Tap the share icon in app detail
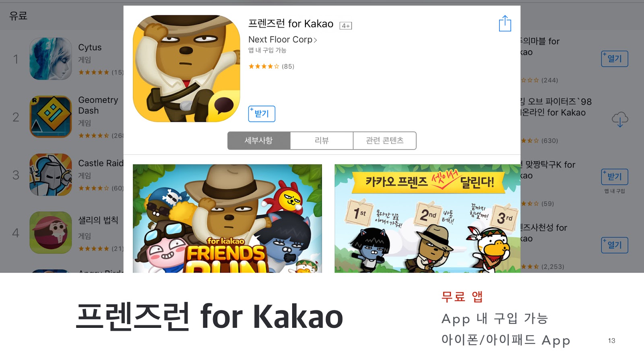This screenshot has width=644, height=362. pyautogui.click(x=505, y=23)
